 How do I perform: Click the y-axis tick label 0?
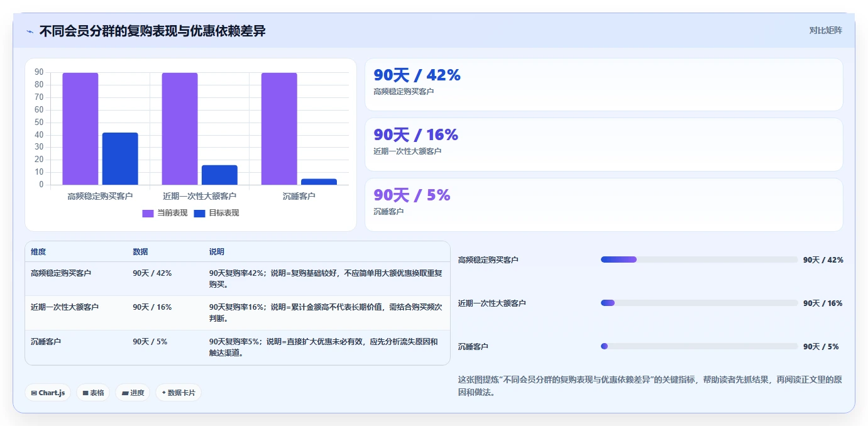pos(41,185)
